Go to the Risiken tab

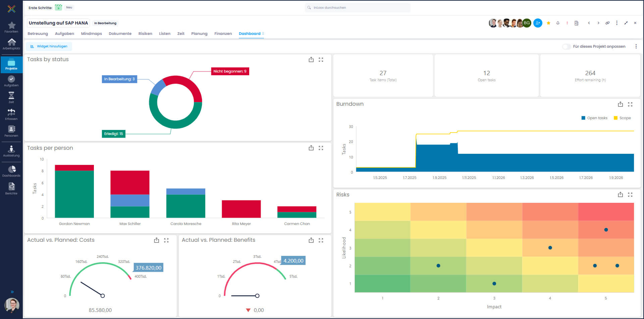(145, 34)
